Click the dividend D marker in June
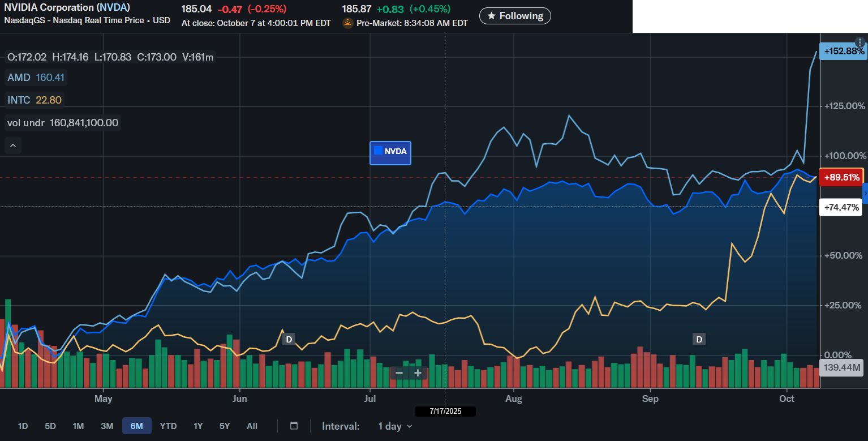Screen dimensions: 868x441 coord(289,340)
